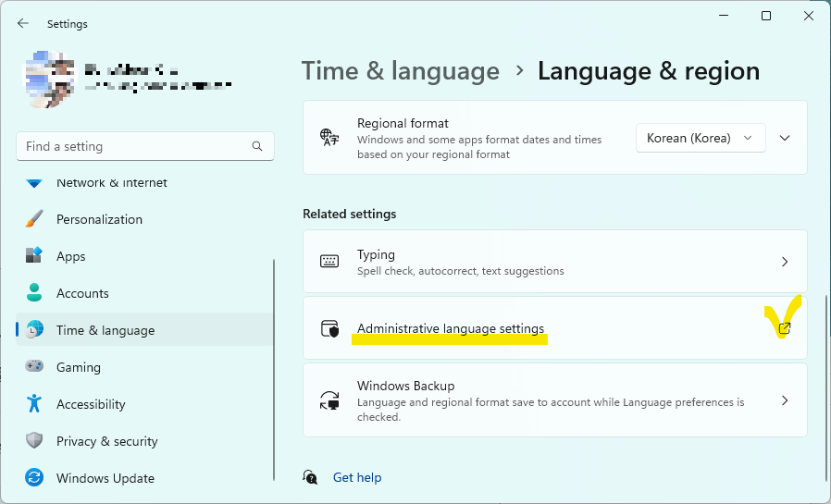This screenshot has height=504, width=831.
Task: Open Typing settings via chevron arrow
Action: [x=785, y=262]
